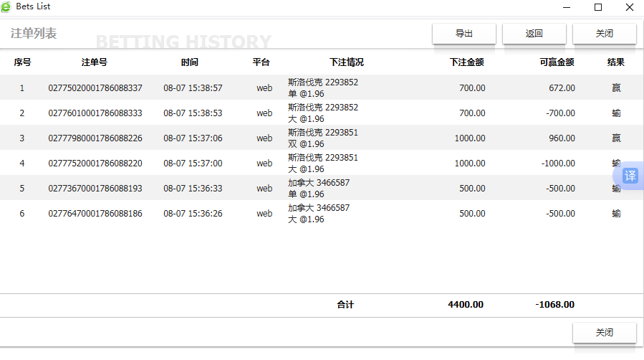Click the bottom 关闭 button below the totals
This screenshot has height=360, width=644.
605,333
